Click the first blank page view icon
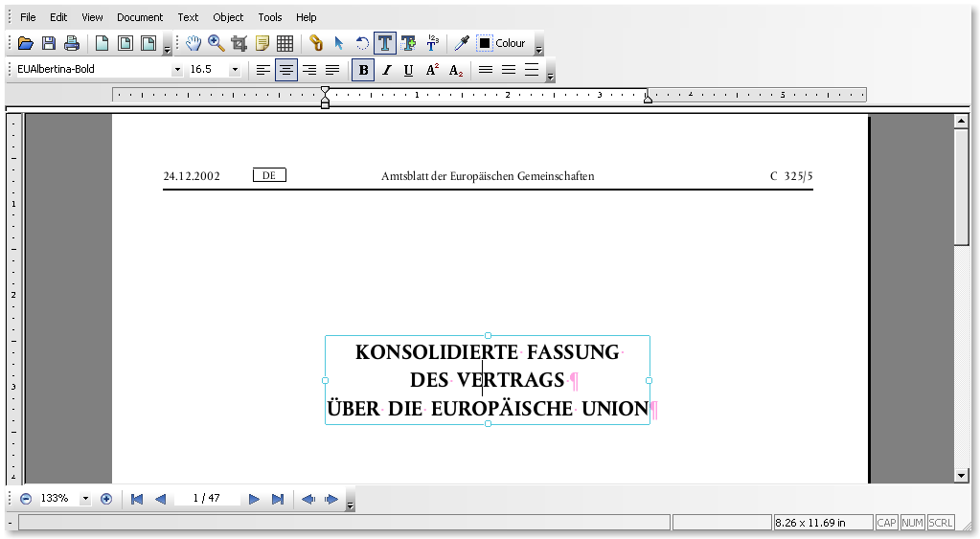The width and height of the screenshot is (980, 539). tap(102, 43)
